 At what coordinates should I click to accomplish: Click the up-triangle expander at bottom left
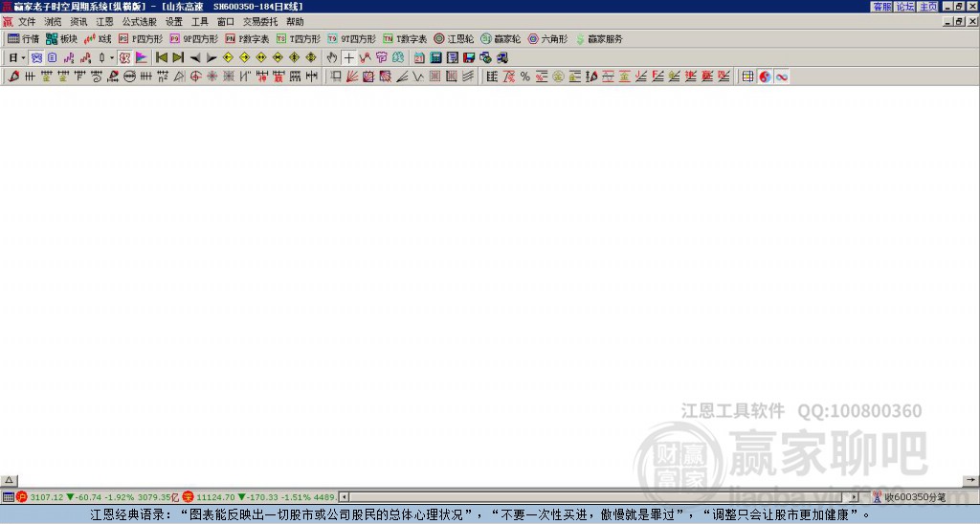click(9, 480)
